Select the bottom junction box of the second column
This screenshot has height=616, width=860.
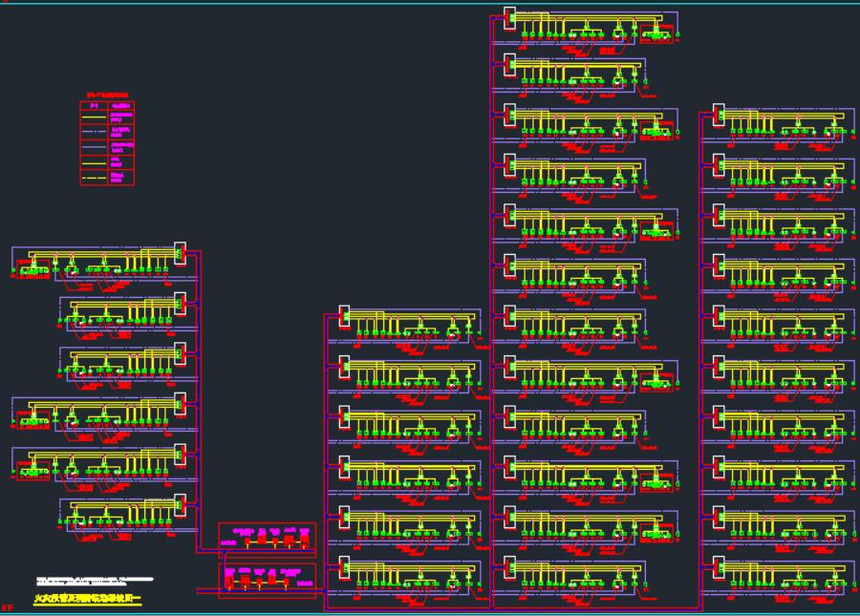pos(346,566)
